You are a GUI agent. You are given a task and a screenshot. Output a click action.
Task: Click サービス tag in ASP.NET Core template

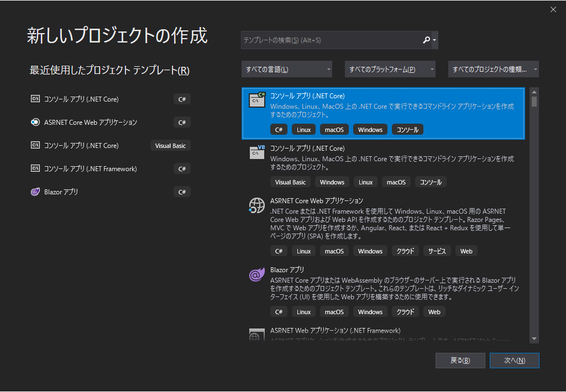click(437, 251)
